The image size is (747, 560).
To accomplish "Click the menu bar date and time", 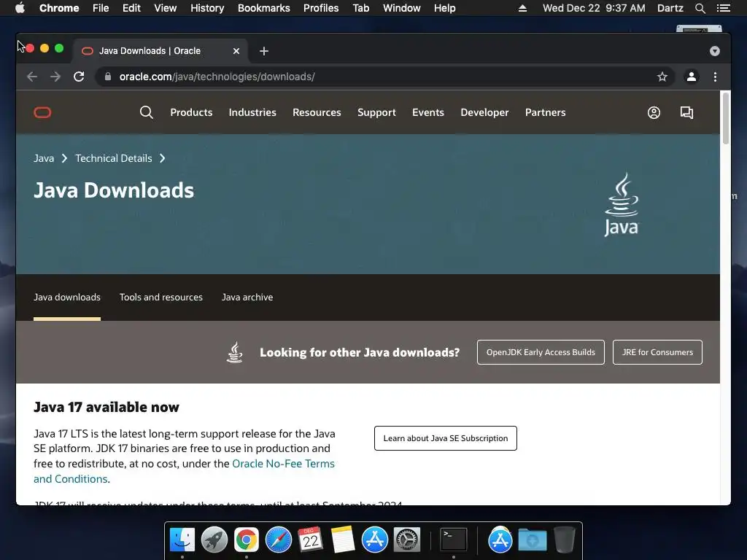I will click(x=594, y=8).
